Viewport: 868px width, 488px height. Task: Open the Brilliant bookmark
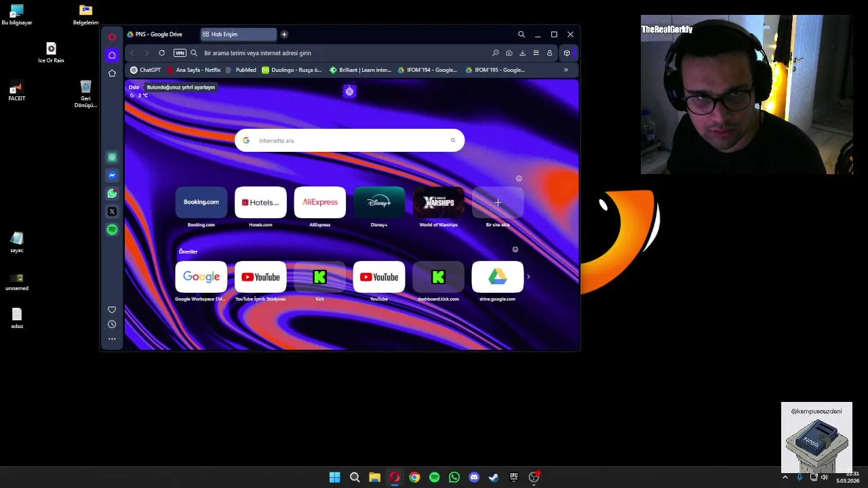361,70
